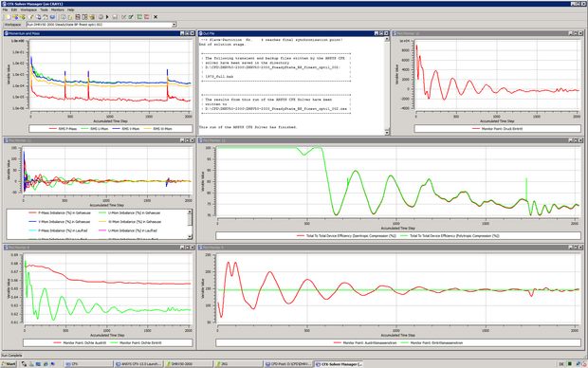Click 'V-Mom Imbalance (%) in Gehaeuse' legend entry

click(x=59, y=222)
